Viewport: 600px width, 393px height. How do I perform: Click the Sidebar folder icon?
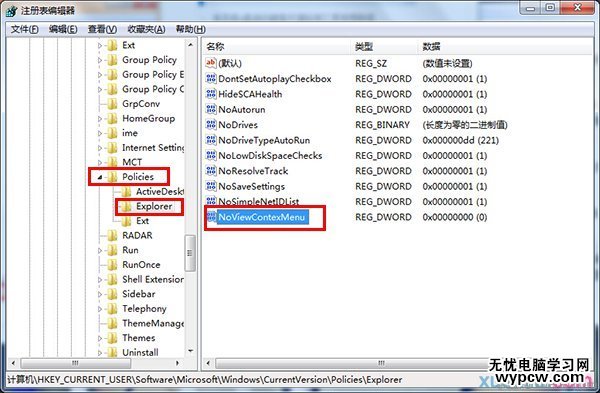click(112, 294)
